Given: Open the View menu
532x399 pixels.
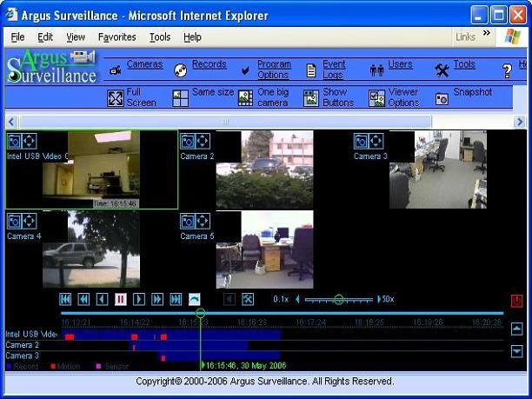Looking at the screenshot, I should point(76,37).
